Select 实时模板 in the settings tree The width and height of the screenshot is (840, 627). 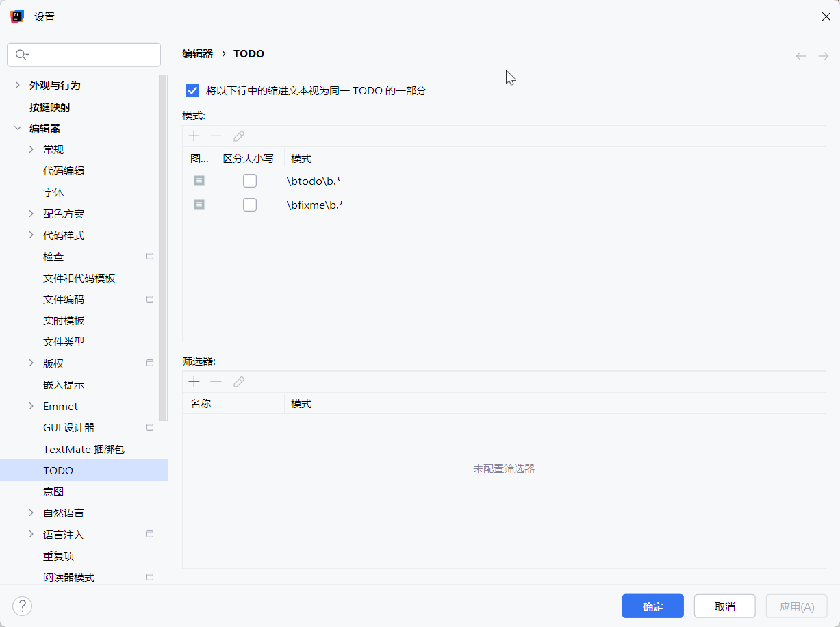pyautogui.click(x=64, y=321)
